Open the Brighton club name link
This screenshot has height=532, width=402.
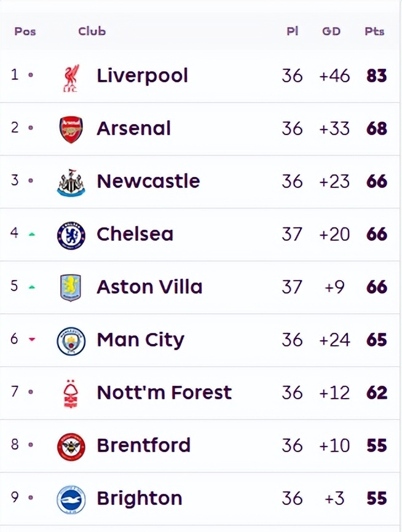(140, 499)
